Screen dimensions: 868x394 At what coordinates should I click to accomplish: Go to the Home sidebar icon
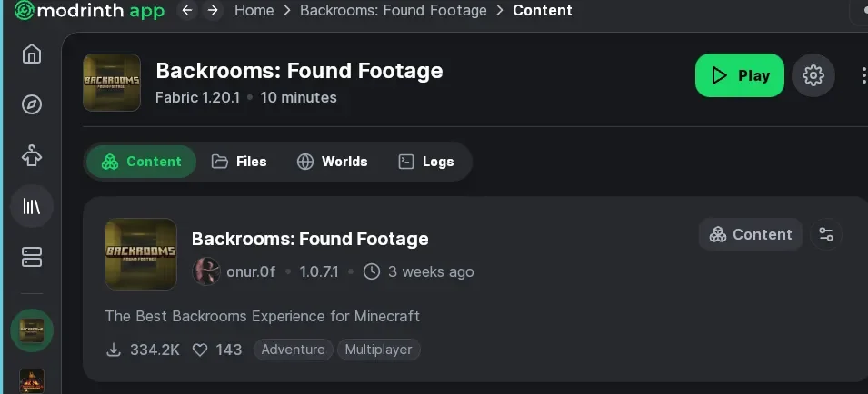pos(32,54)
